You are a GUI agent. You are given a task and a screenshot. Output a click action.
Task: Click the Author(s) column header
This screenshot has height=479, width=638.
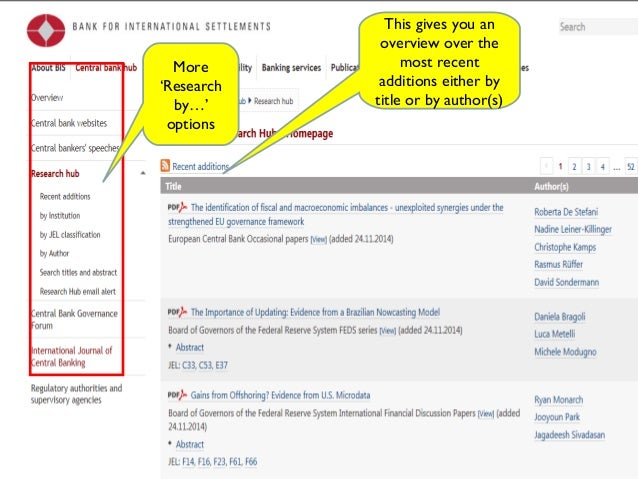551,186
